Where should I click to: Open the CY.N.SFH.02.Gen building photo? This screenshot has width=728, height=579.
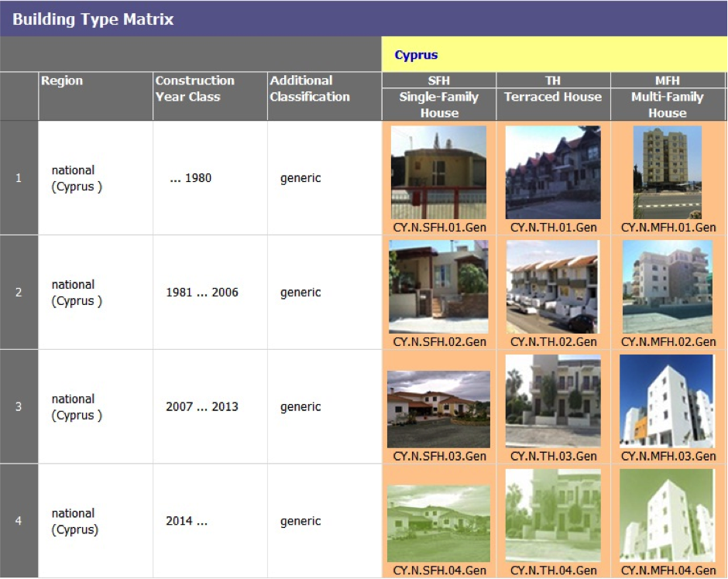(x=438, y=286)
